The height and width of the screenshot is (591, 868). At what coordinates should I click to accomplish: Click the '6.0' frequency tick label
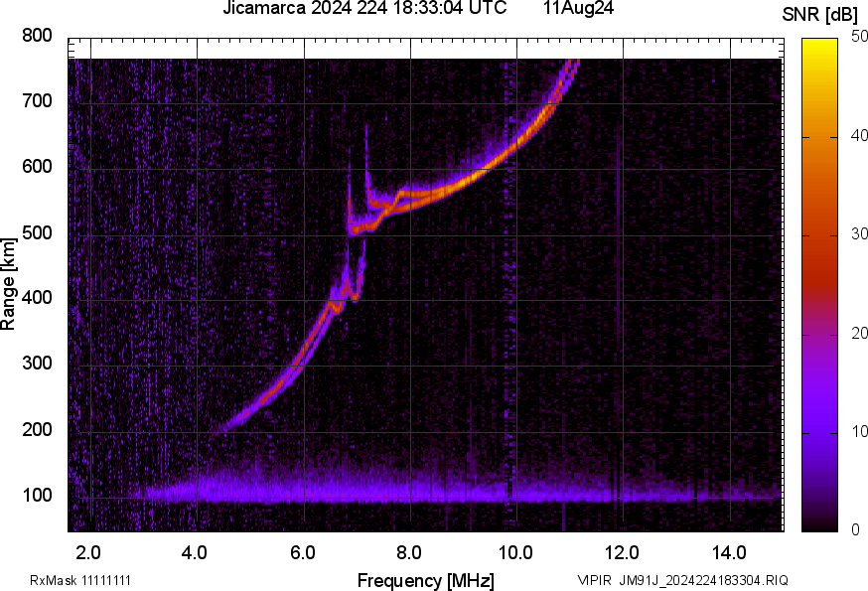[x=302, y=552]
